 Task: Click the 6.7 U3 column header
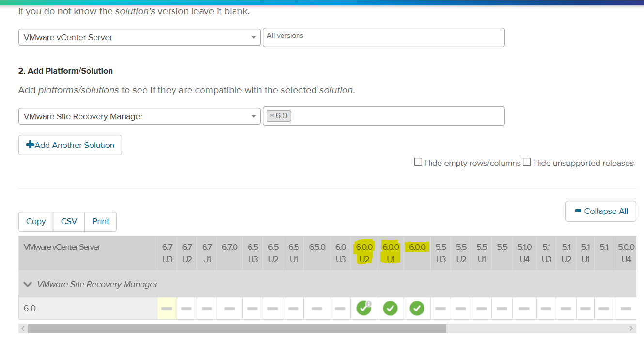[x=167, y=253]
